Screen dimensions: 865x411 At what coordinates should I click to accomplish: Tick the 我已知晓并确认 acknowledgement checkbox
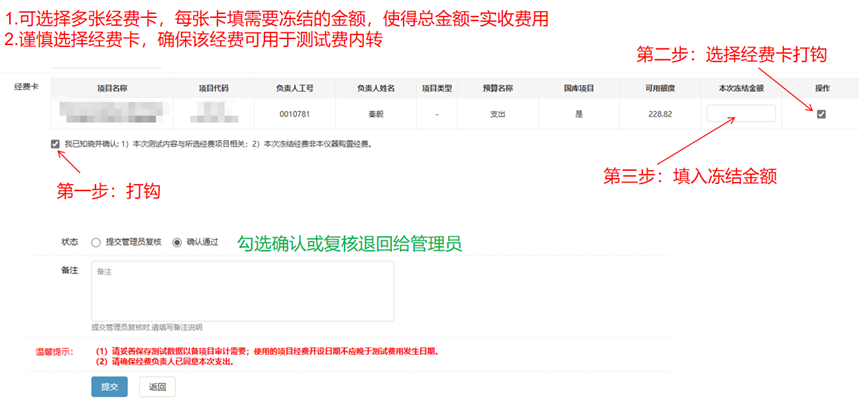pos(55,145)
